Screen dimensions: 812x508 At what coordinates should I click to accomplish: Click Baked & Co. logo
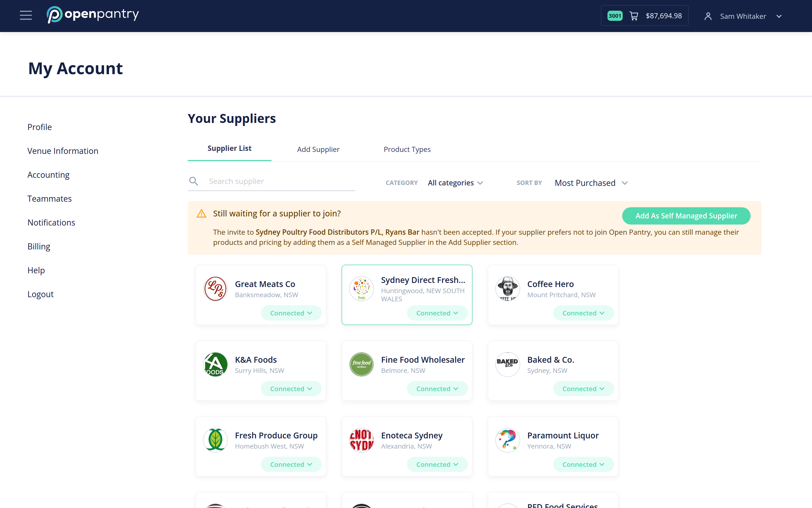tap(508, 364)
